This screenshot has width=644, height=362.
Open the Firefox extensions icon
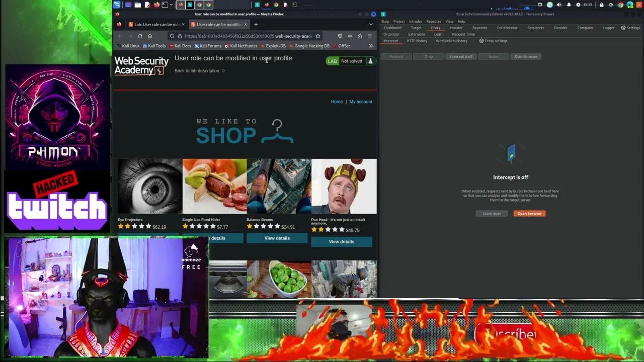coord(360,36)
